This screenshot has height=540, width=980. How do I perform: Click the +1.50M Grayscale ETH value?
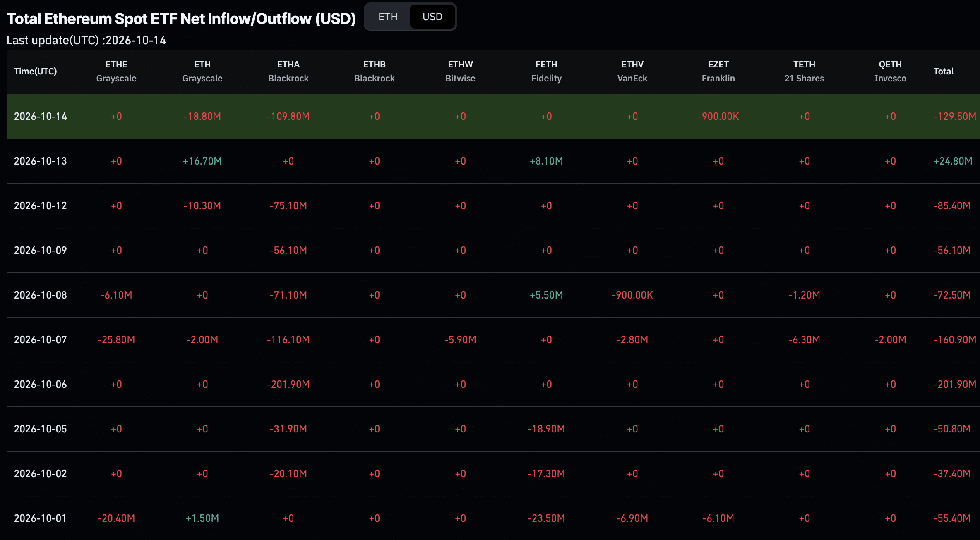202,518
